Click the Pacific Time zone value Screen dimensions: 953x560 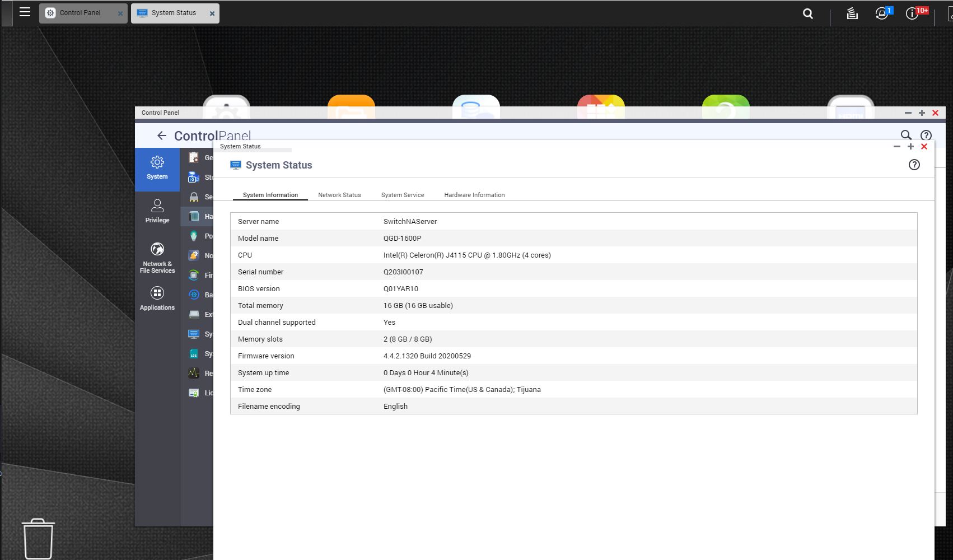click(462, 389)
